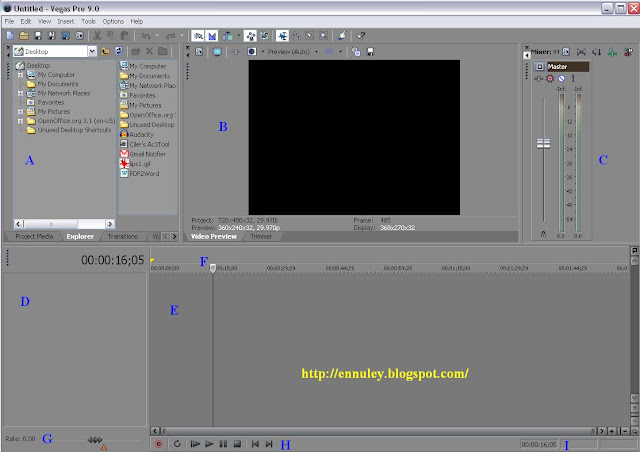Toggle Lock Envelopes to Events
The image size is (640, 452).
point(250,36)
